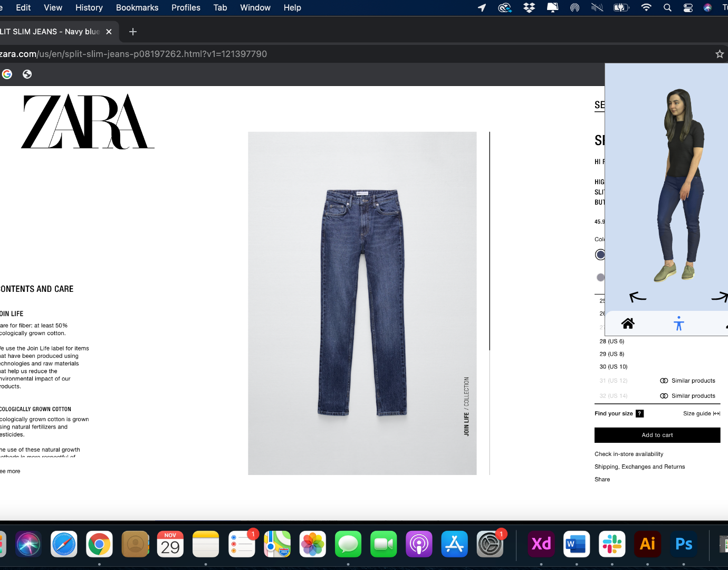Select unavailable size 31 (US 12)
The width and height of the screenshot is (728, 570).
pos(614,381)
